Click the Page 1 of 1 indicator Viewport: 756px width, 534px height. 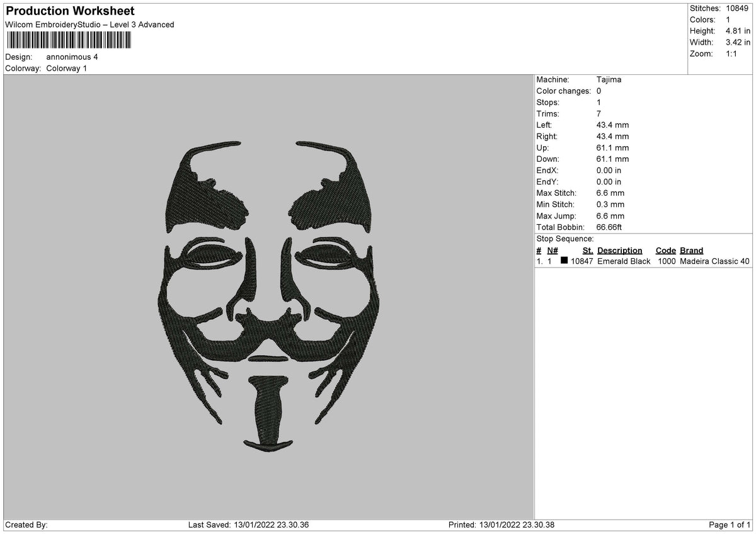730,525
